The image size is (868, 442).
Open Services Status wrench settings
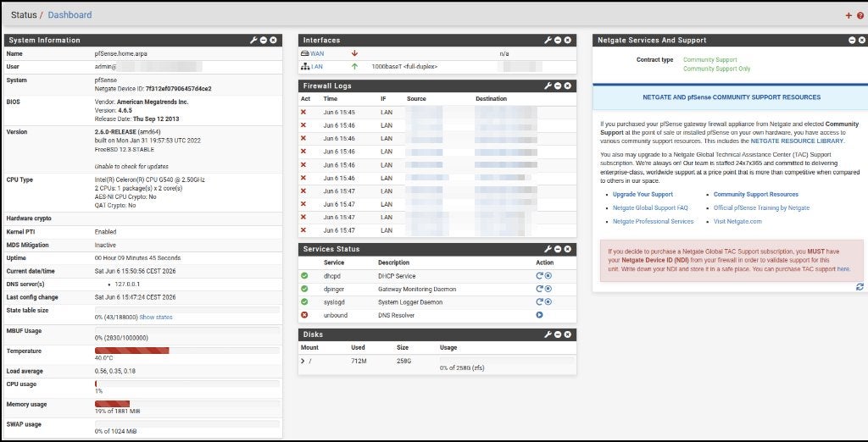548,249
